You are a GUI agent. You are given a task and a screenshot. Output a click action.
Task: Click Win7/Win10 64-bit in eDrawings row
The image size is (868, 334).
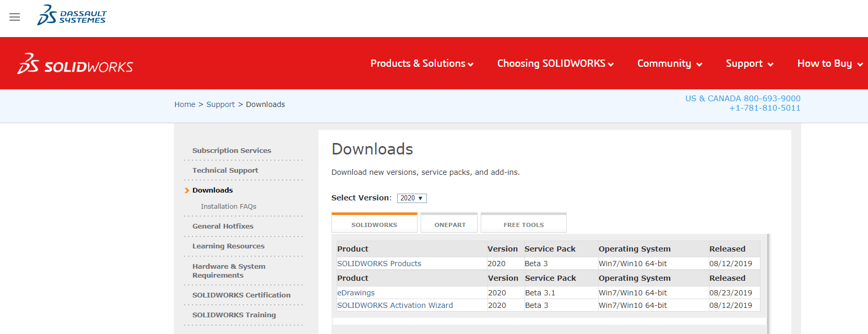coord(633,293)
